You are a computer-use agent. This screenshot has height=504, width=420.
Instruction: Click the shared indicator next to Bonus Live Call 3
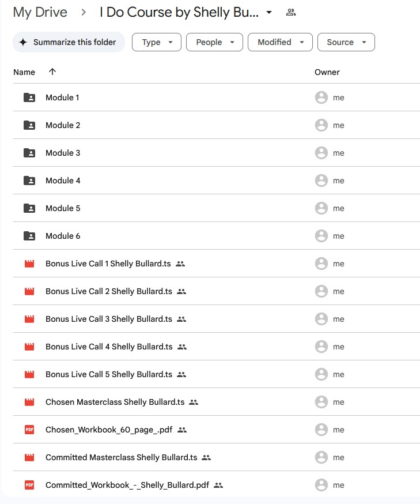click(181, 319)
